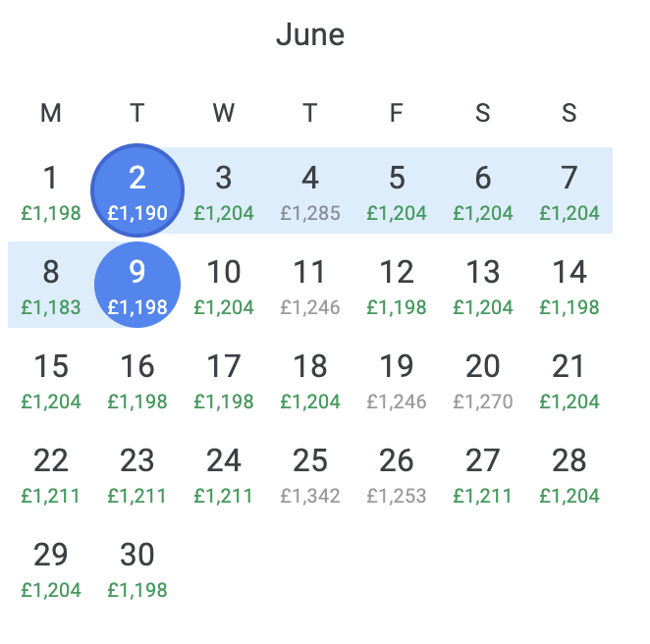
Task: Select June 4 priced £1,285
Action: click(x=310, y=190)
